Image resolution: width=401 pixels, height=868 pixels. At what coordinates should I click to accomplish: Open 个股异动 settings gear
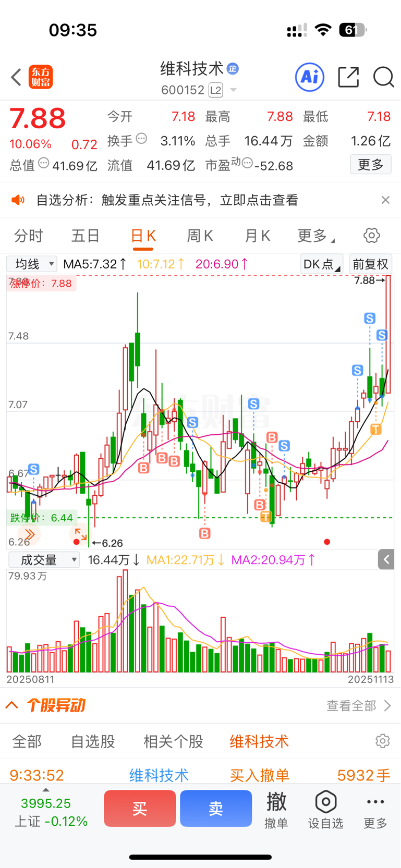[383, 741]
